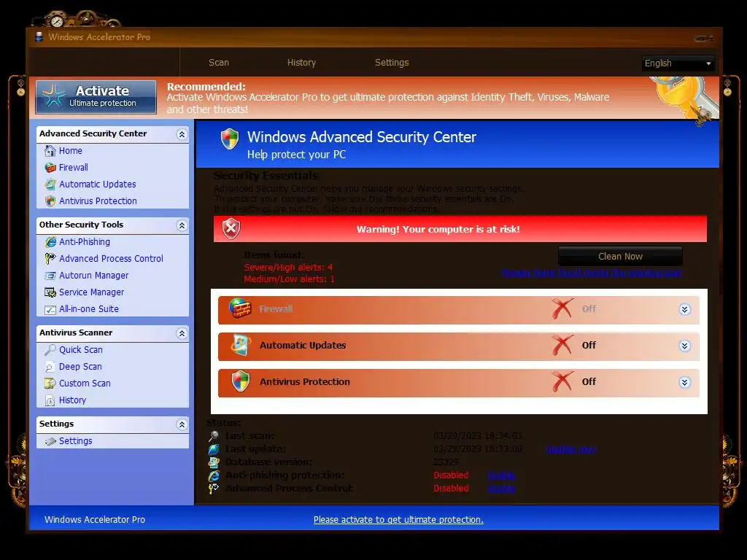Expand the Antivirus Protection row chevron
747x560 pixels.
[684, 382]
